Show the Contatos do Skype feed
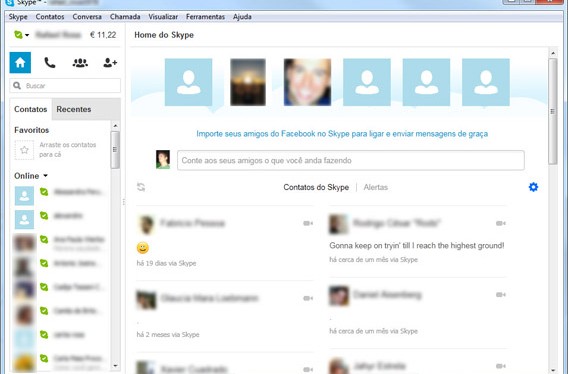This screenshot has width=568, height=374. coord(316,187)
